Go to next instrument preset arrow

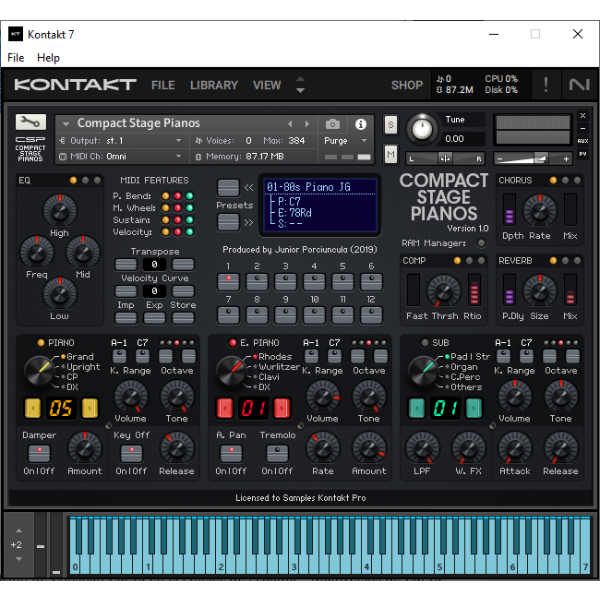point(307,124)
